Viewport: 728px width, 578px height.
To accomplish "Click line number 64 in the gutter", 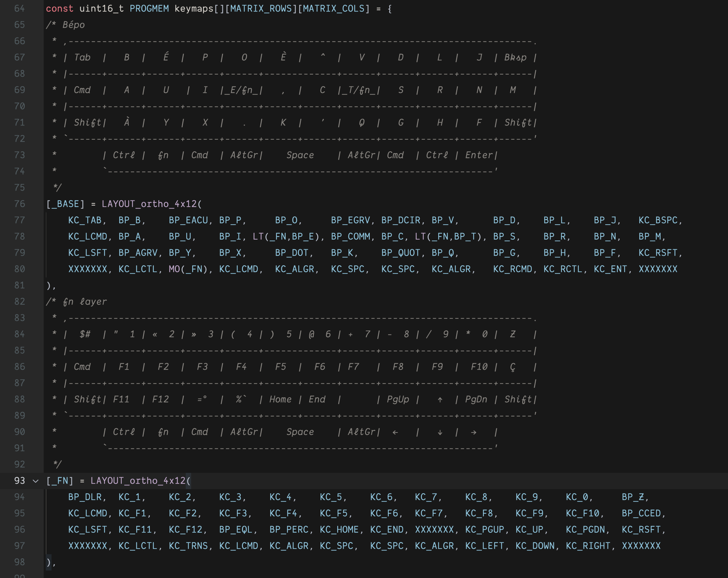I will tap(19, 8).
